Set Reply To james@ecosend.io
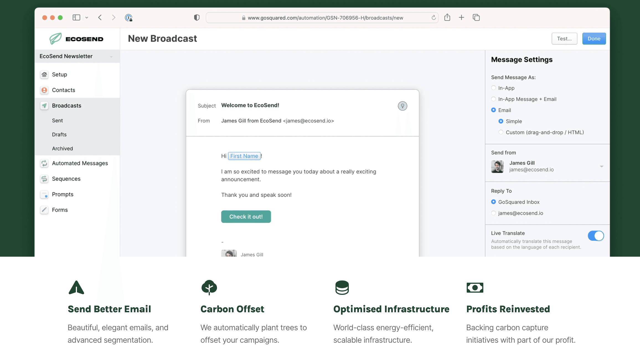This screenshot has height=364, width=640. coord(493,213)
